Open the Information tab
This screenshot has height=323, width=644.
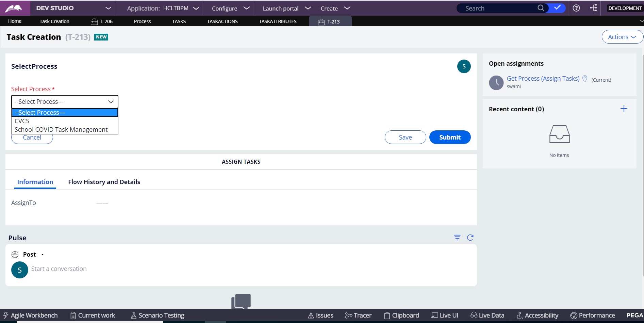coord(35,182)
